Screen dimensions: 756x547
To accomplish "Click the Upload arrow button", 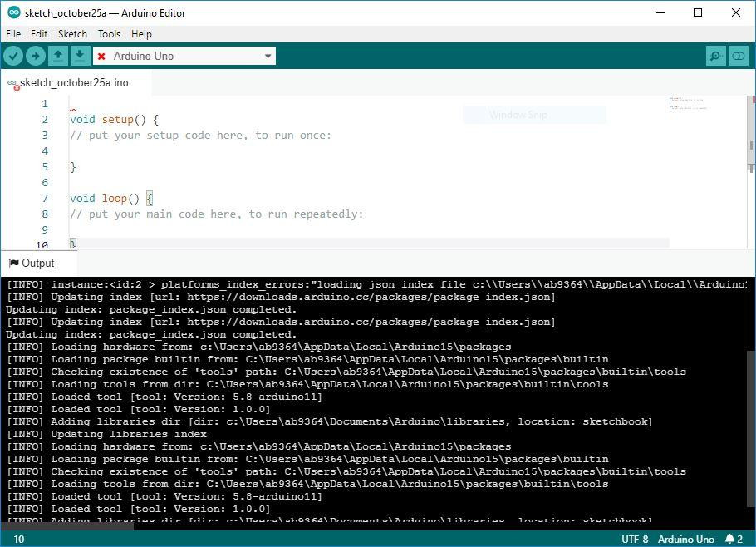I will [x=35, y=56].
